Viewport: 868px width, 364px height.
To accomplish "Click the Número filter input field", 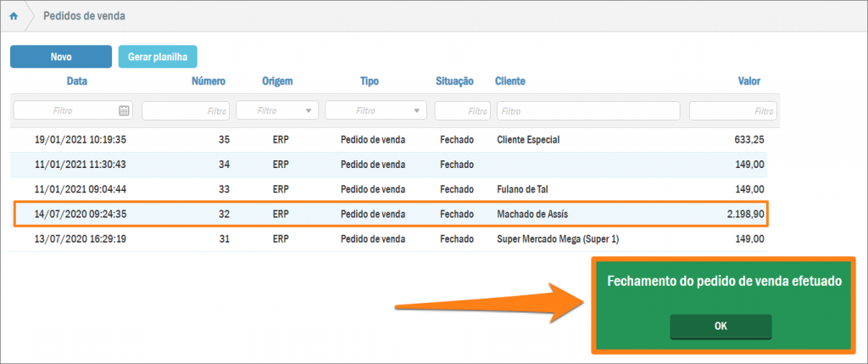I will click(x=186, y=110).
